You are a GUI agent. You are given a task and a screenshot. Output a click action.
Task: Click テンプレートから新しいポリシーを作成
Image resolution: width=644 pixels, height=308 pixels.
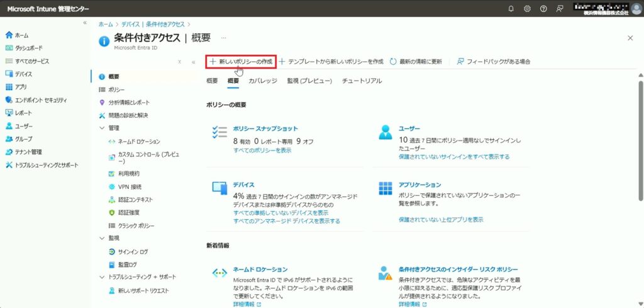tap(331, 62)
